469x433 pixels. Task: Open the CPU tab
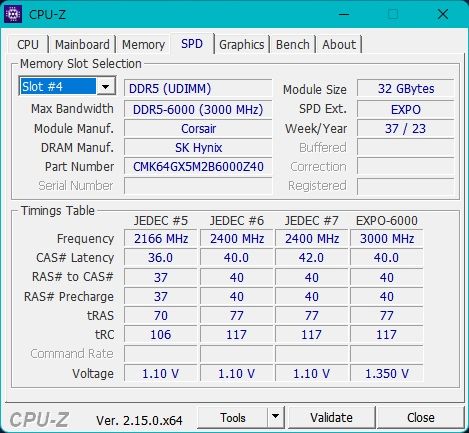pyautogui.click(x=28, y=45)
